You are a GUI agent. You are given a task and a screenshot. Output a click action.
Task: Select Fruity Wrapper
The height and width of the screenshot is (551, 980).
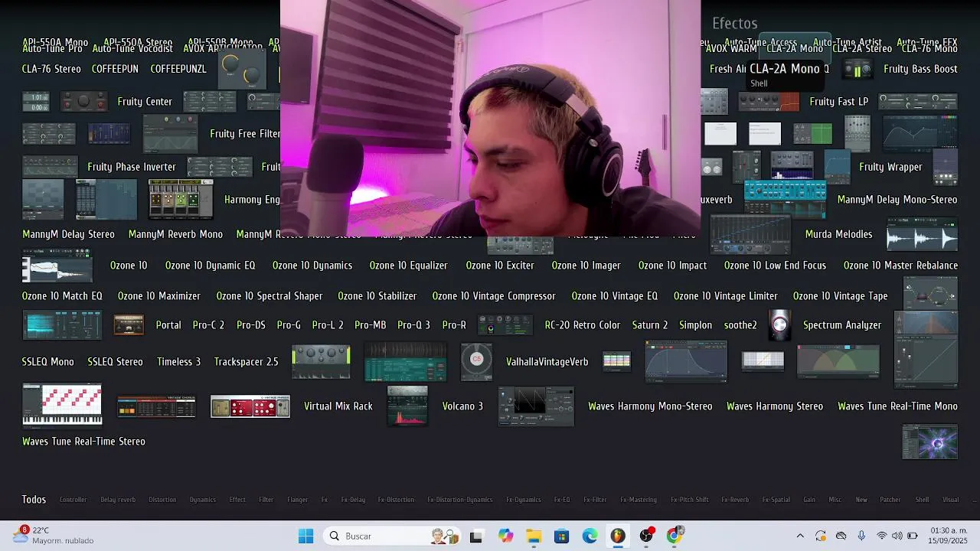pyautogui.click(x=890, y=167)
